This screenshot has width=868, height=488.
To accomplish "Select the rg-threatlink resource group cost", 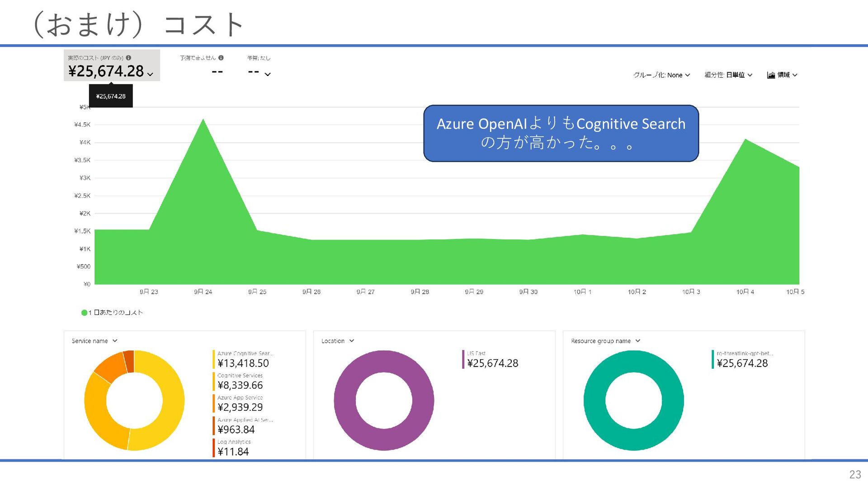I will [x=742, y=363].
